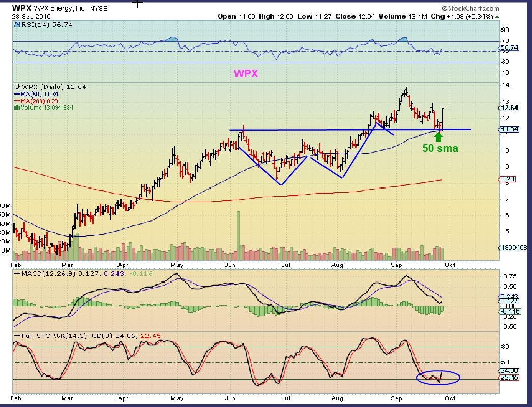Viewport: 532px width, 407px height.
Task: Click the 'WPX Energy, Inc.' company name
Action: [x=60, y=9]
